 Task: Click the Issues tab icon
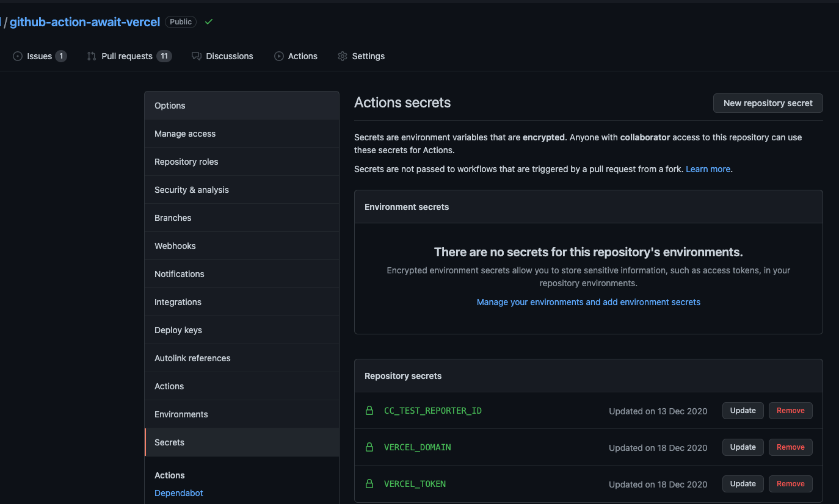click(18, 56)
